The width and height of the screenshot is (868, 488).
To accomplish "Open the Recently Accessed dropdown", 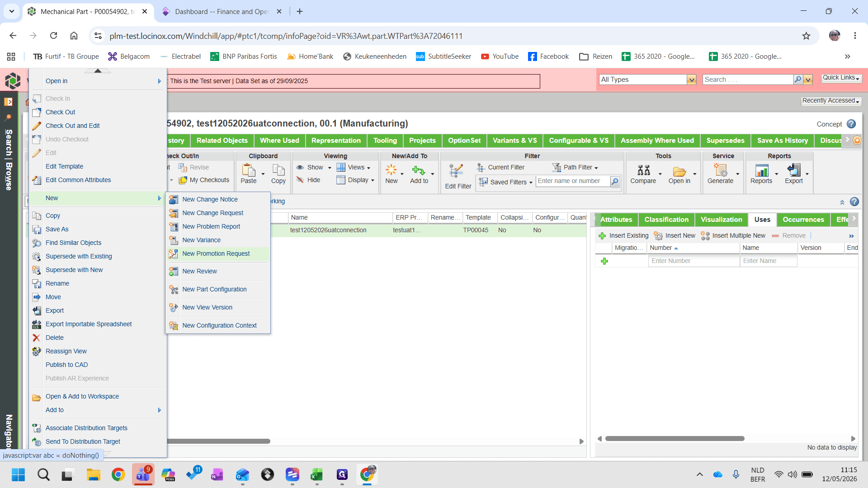I will [x=831, y=100].
